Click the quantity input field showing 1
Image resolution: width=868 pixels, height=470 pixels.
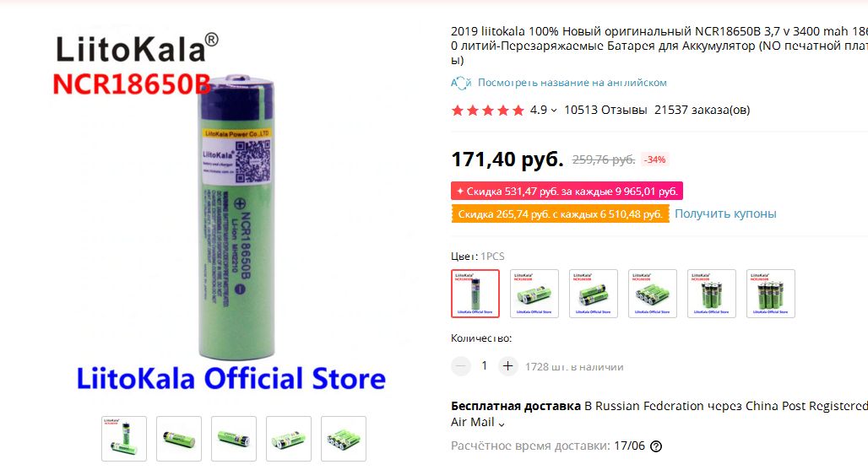click(x=485, y=366)
